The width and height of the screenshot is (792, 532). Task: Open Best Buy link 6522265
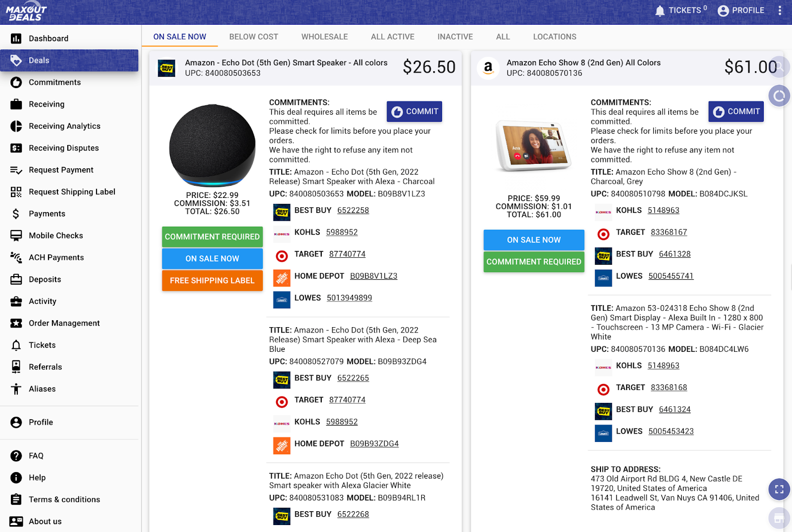click(353, 378)
